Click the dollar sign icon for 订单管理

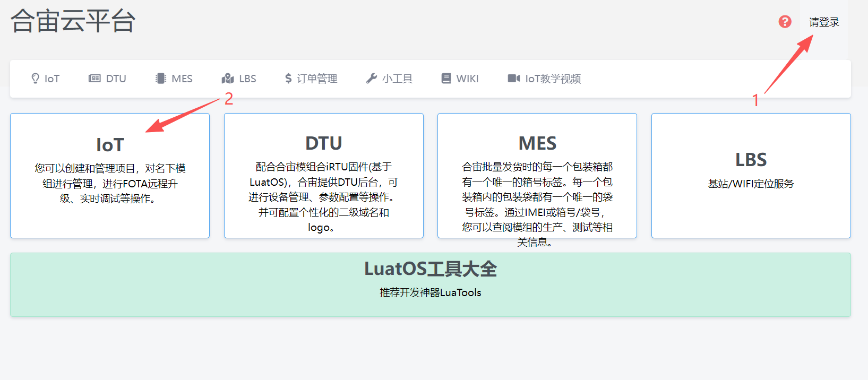[x=288, y=79]
